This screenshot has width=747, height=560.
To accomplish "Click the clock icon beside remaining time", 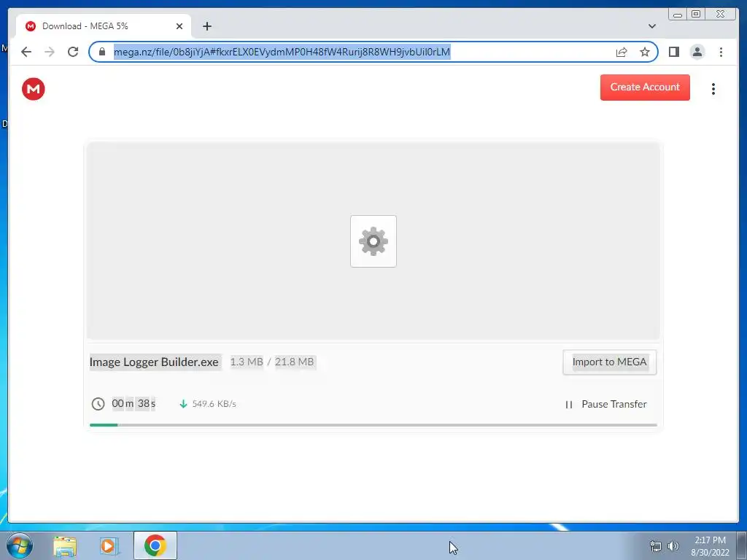I will click(98, 404).
